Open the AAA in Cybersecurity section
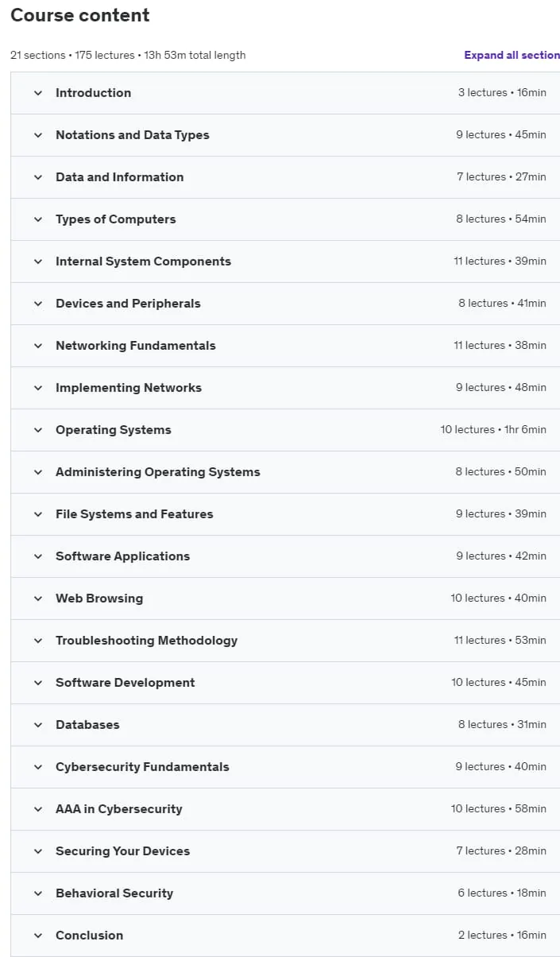560x957 pixels. tap(285, 809)
